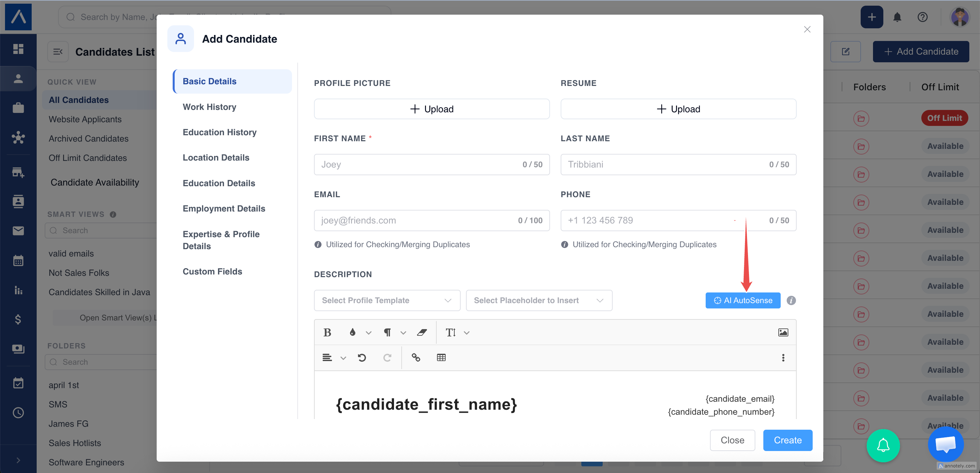Open Expertise & Profile Details section
The width and height of the screenshot is (980, 473).
(221, 240)
